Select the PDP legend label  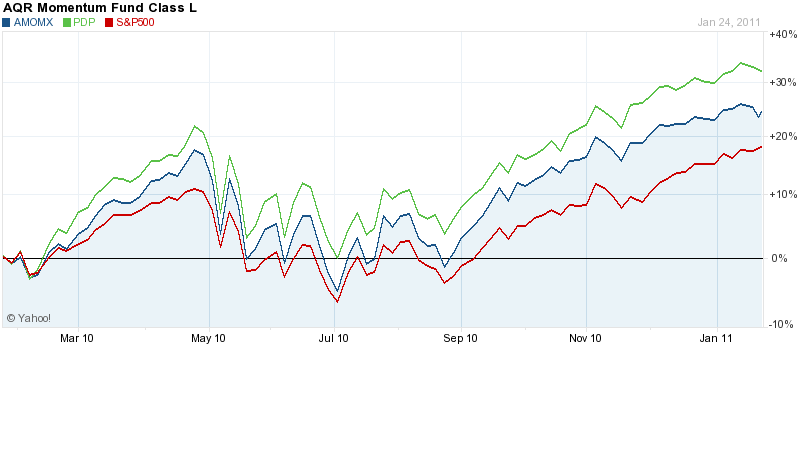(x=84, y=21)
